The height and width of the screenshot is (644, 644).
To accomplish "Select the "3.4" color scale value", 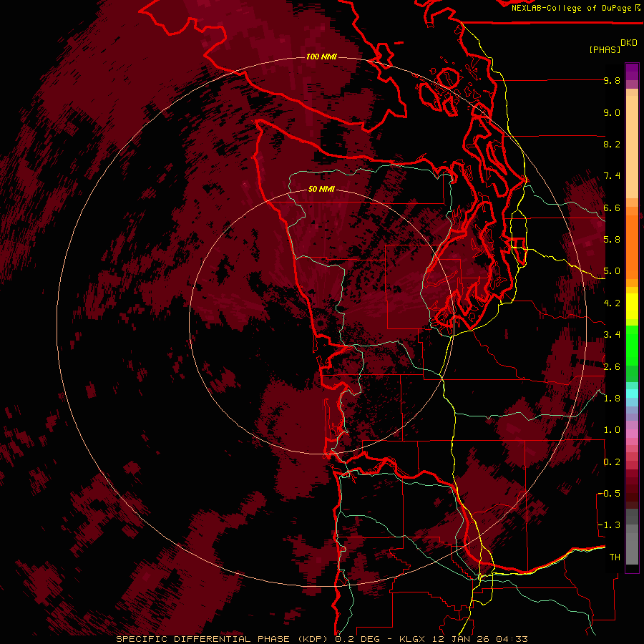I will (612, 335).
